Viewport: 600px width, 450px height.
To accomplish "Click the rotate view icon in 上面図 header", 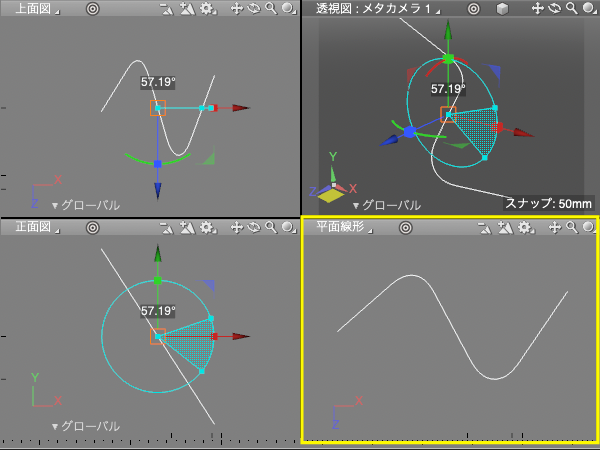I will 254,8.
